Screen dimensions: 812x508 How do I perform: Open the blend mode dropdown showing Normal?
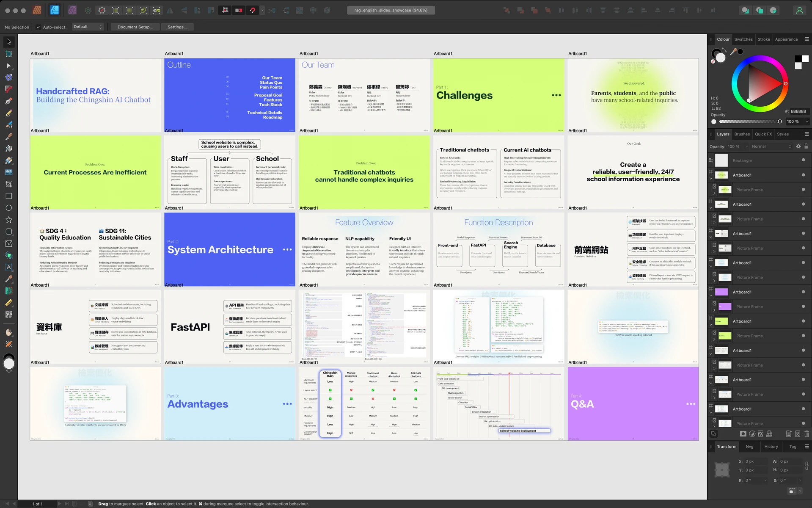click(771, 146)
